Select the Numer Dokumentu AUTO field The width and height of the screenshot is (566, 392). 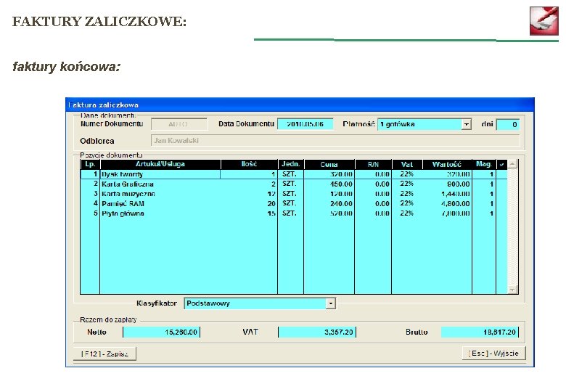179,124
